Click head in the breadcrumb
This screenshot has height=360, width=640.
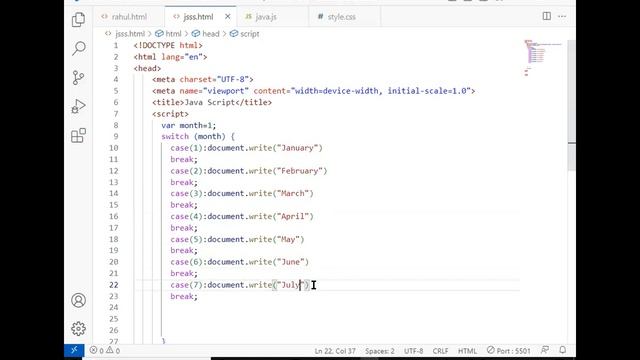click(x=211, y=34)
